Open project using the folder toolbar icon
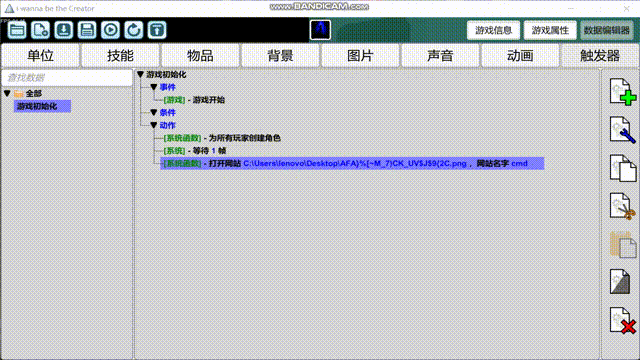Screen dimensions: 640x360 click(17, 30)
